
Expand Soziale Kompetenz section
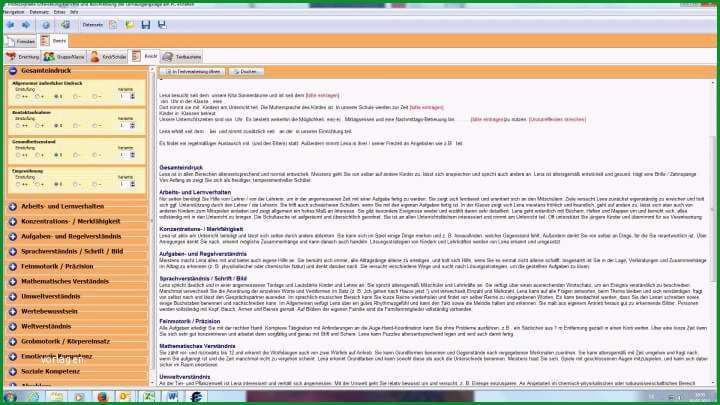(13, 371)
